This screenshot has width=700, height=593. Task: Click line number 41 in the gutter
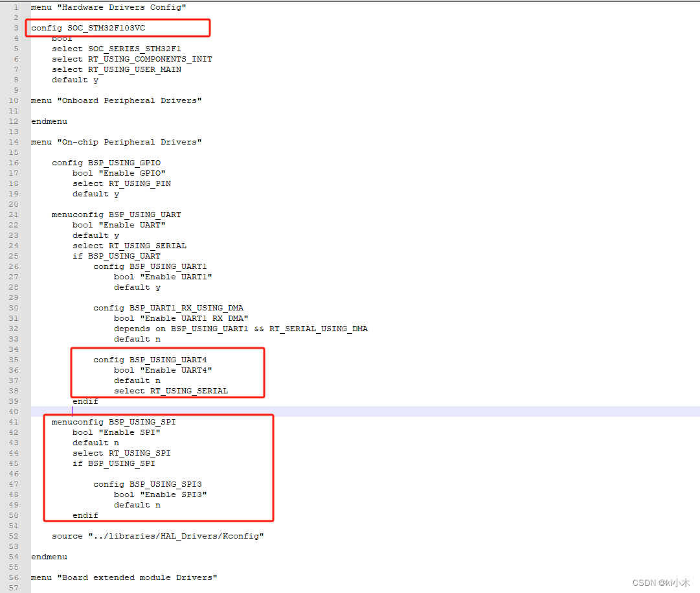[13, 421]
